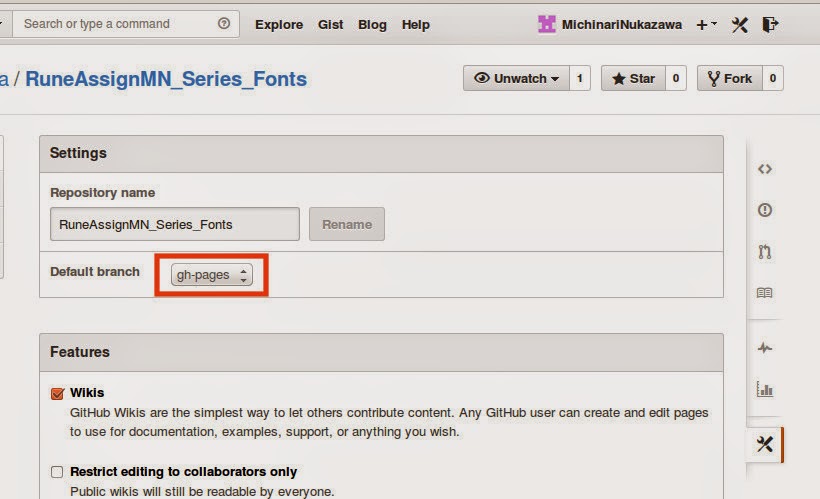Click the sign out icon in header
The image size is (820, 499).
point(770,25)
